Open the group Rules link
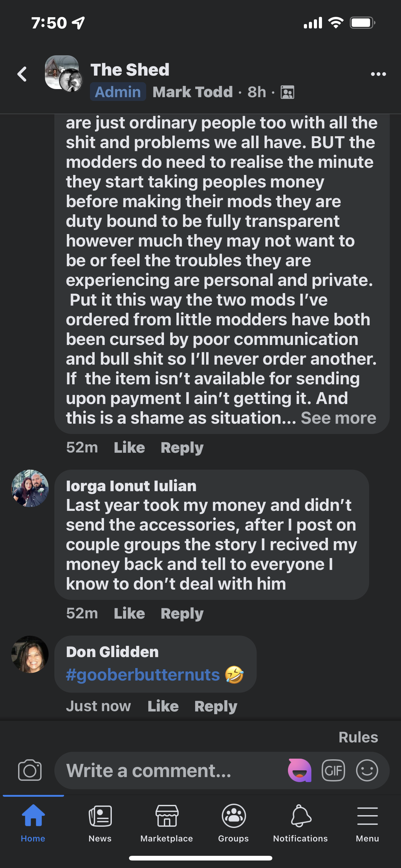 (x=358, y=737)
